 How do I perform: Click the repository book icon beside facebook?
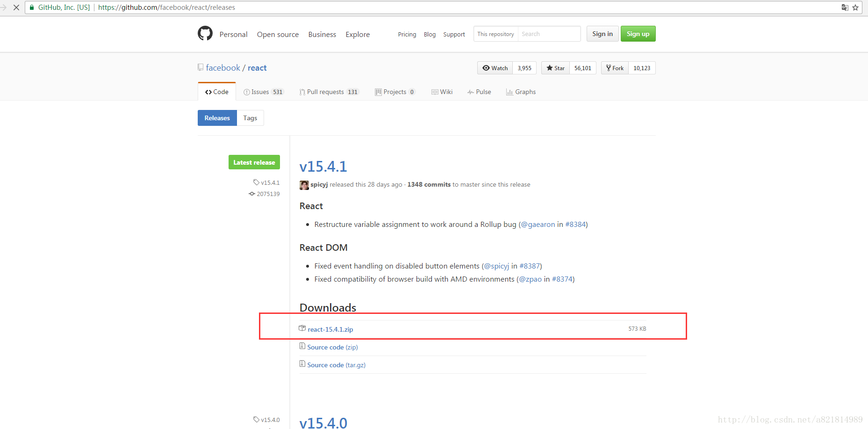coord(201,67)
